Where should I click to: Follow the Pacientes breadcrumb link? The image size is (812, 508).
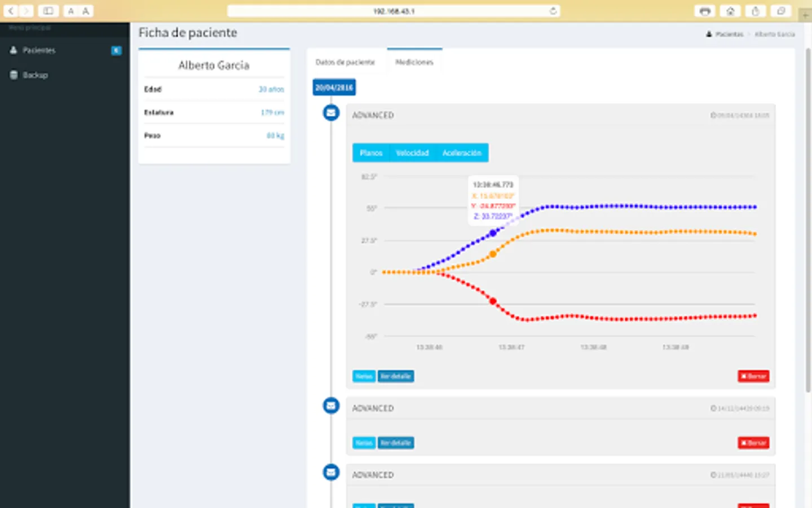click(729, 34)
